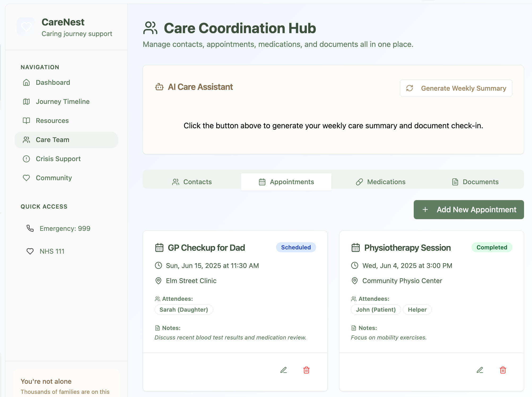532x397 pixels.
Task: Edit the Physiotherapy Session appointment
Action: [480, 370]
